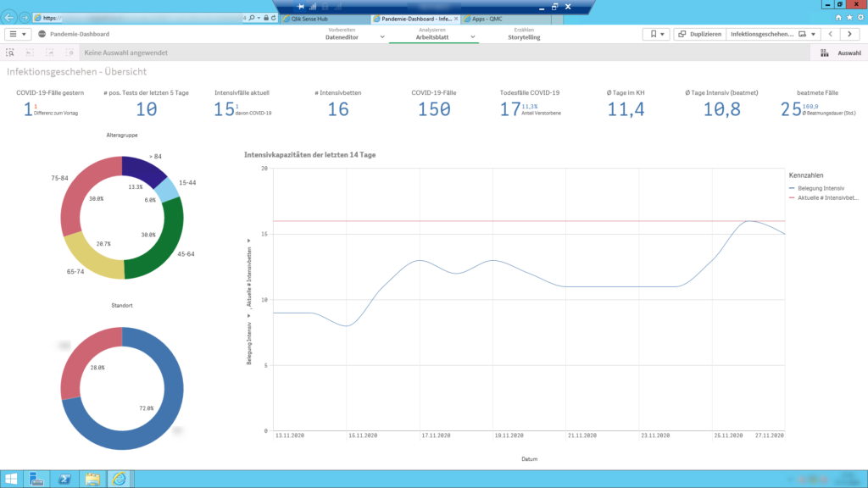Open the browser Home icon
Image resolution: width=868 pixels, height=488 pixels.
click(x=838, y=18)
